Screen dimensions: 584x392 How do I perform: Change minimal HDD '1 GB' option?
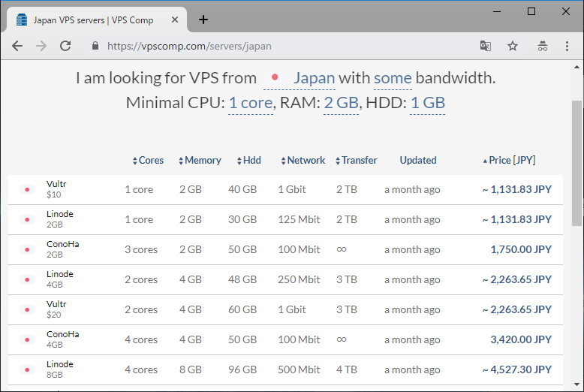pyautogui.click(x=427, y=103)
